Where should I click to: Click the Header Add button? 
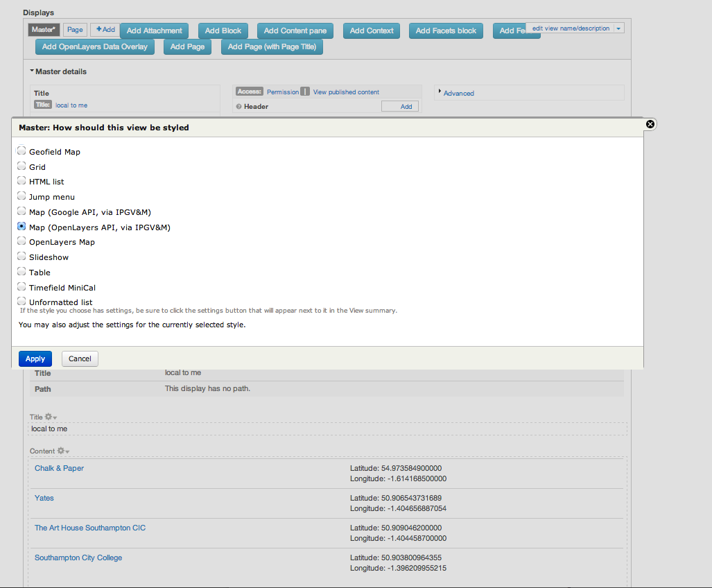click(x=400, y=106)
